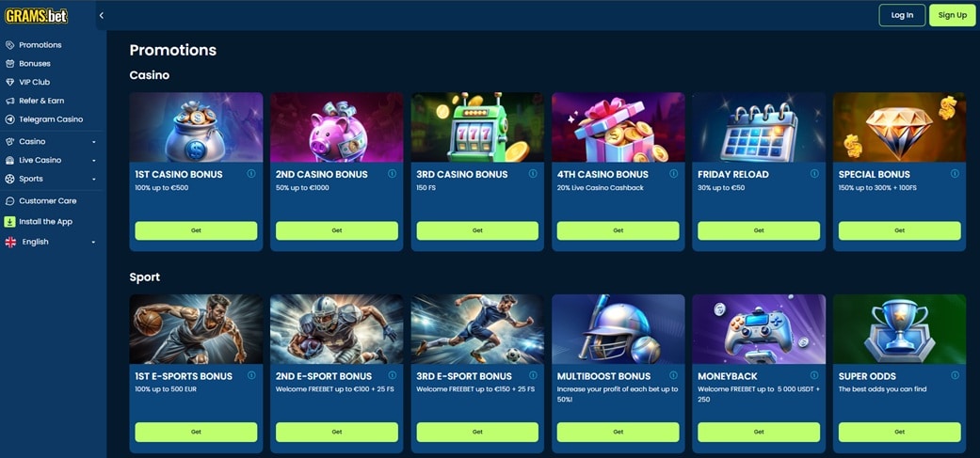Get the SPECIAL BONUS offer
This screenshot has width=980, height=458.
click(x=899, y=230)
